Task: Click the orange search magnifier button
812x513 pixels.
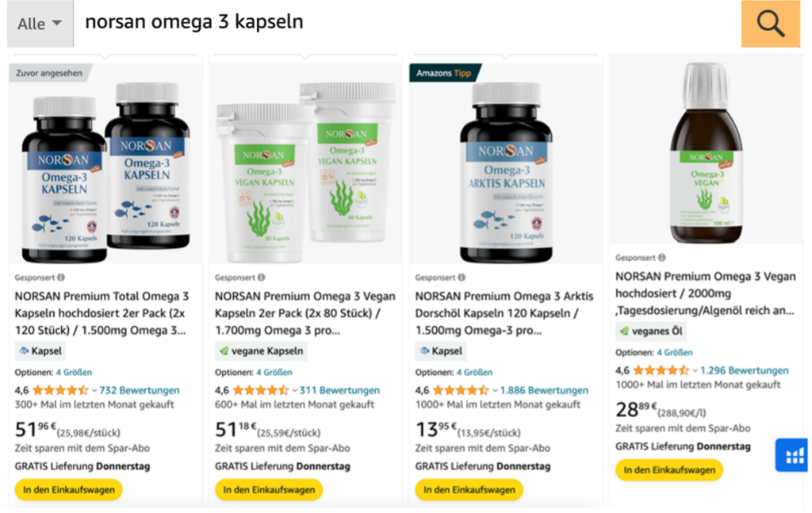Action: tap(771, 24)
